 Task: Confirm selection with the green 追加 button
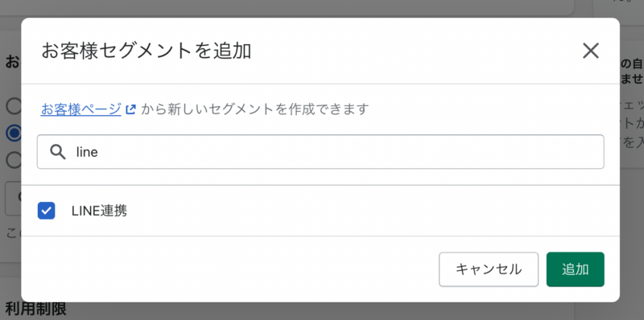coord(575,269)
